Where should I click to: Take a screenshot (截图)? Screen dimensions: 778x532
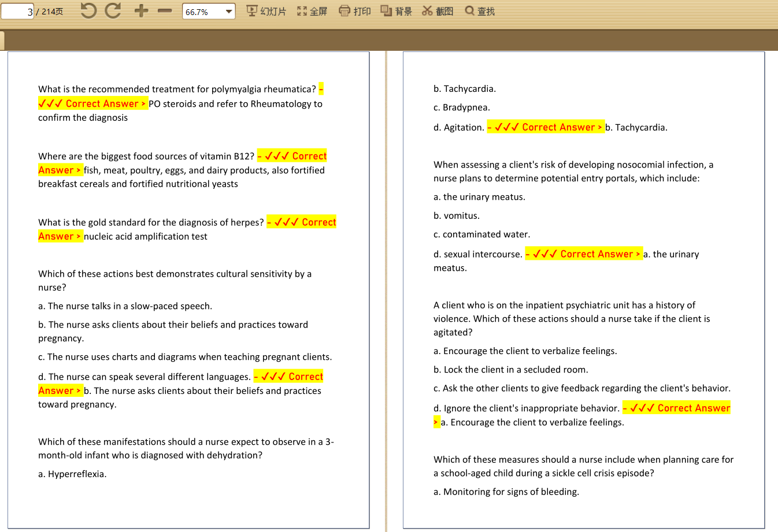point(438,11)
